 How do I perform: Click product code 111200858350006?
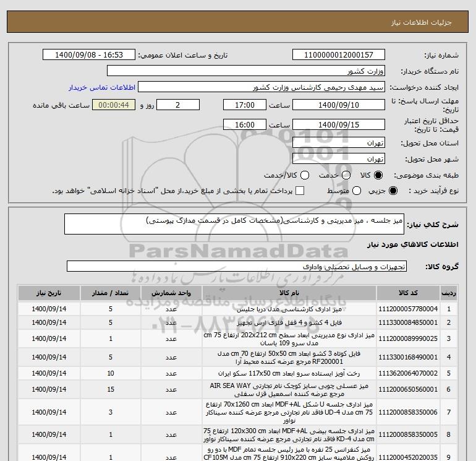(408, 412)
